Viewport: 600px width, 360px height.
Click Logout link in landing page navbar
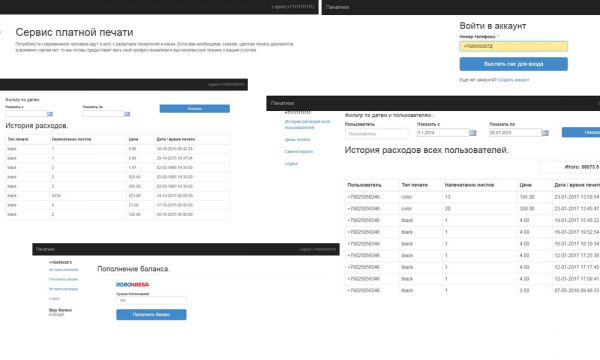coord(293,7)
